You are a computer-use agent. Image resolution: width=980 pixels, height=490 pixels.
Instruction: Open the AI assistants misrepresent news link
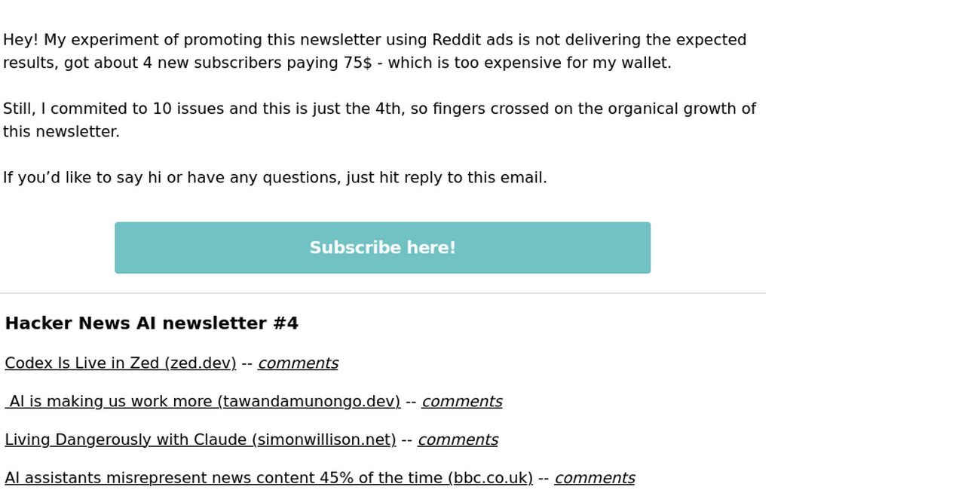pyautogui.click(x=268, y=479)
